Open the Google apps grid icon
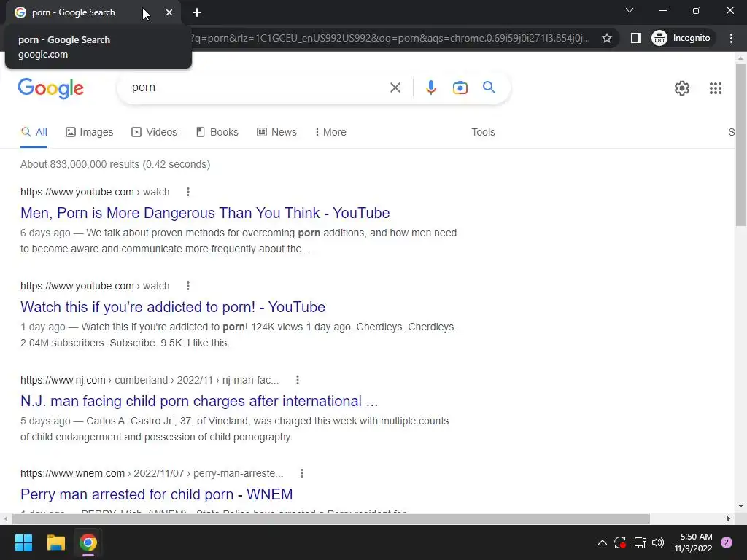This screenshot has width=747, height=560. (715, 88)
